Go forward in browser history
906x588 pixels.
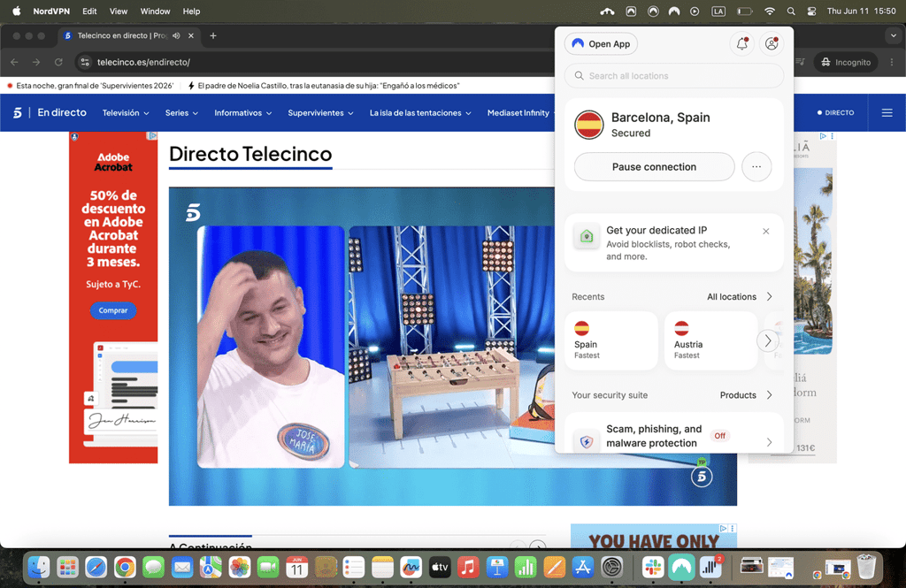pyautogui.click(x=36, y=63)
